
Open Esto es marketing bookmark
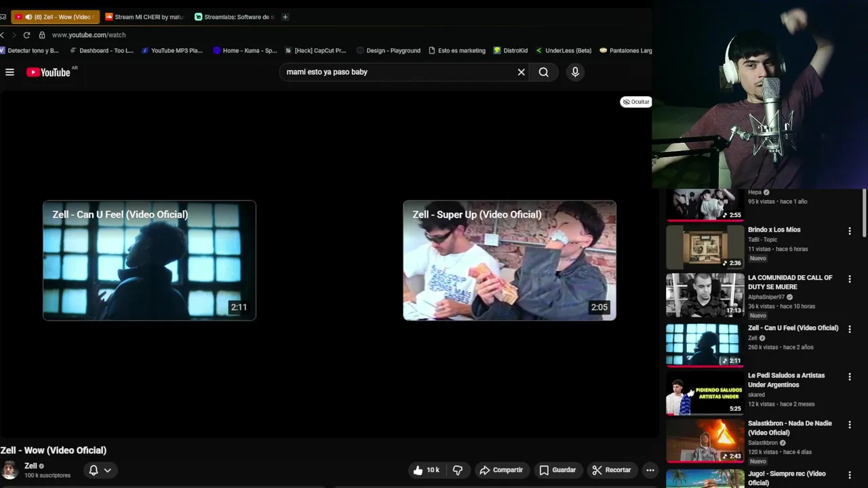click(x=457, y=50)
